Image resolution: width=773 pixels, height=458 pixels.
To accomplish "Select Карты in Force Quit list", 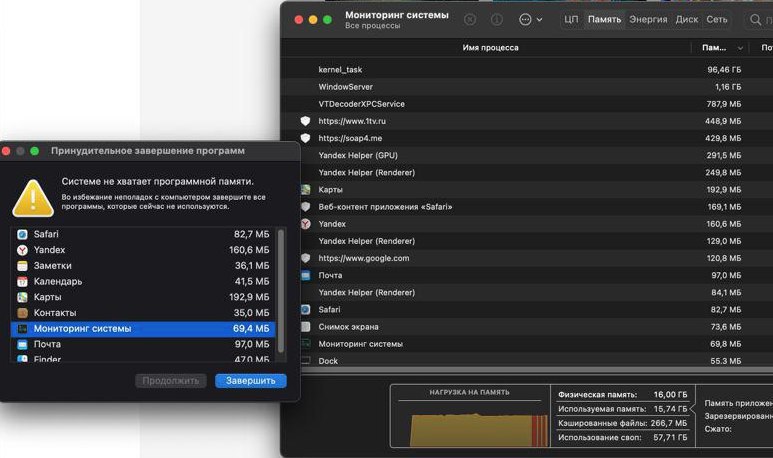I will 143,297.
